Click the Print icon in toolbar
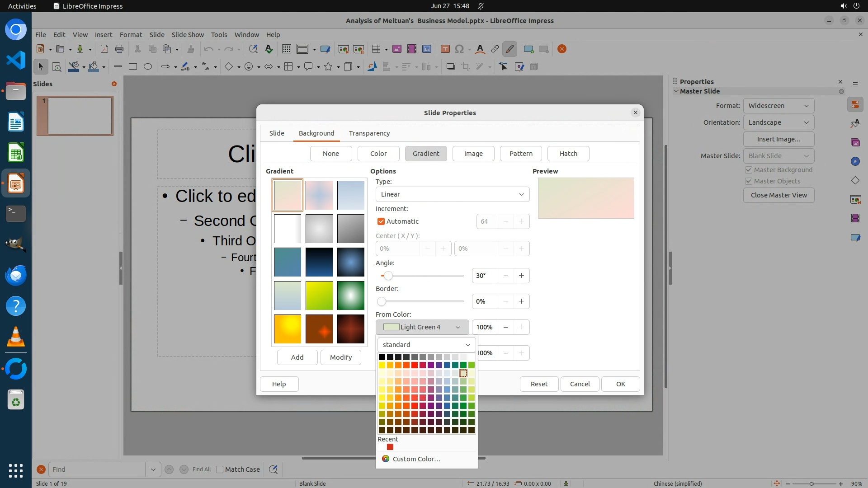 tap(119, 49)
